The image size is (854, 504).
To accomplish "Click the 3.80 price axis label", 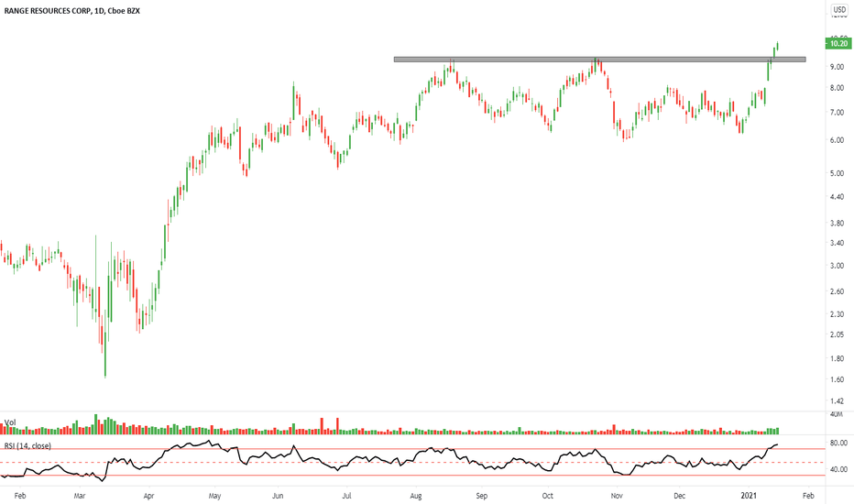I will 838,223.
